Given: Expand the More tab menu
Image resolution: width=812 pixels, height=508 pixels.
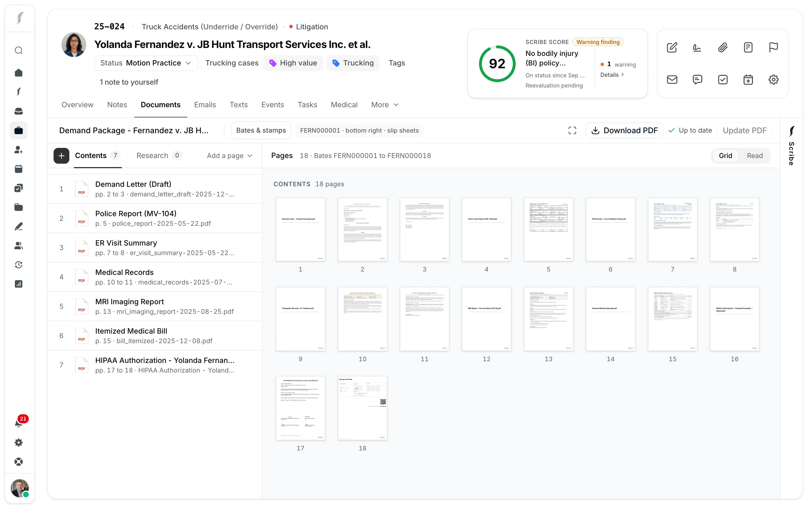Looking at the screenshot, I should click(385, 105).
